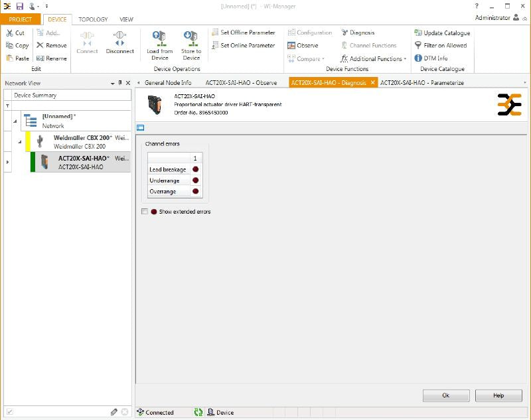Image resolution: width=531 pixels, height=420 pixels.
Task: Close the ACT20X-SAI-HAO - Diagnosis tab
Action: 373,83
